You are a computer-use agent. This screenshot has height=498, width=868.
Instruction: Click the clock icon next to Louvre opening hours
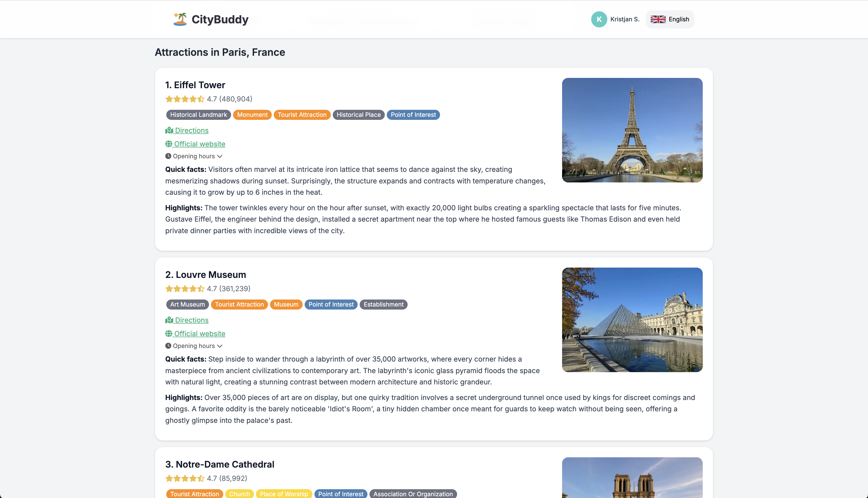click(169, 346)
